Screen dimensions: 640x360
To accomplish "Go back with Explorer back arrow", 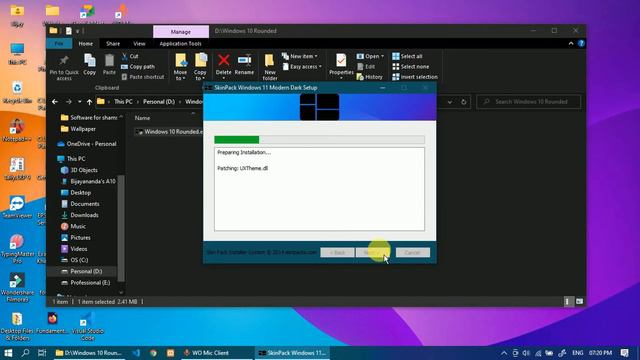I will click(55, 102).
